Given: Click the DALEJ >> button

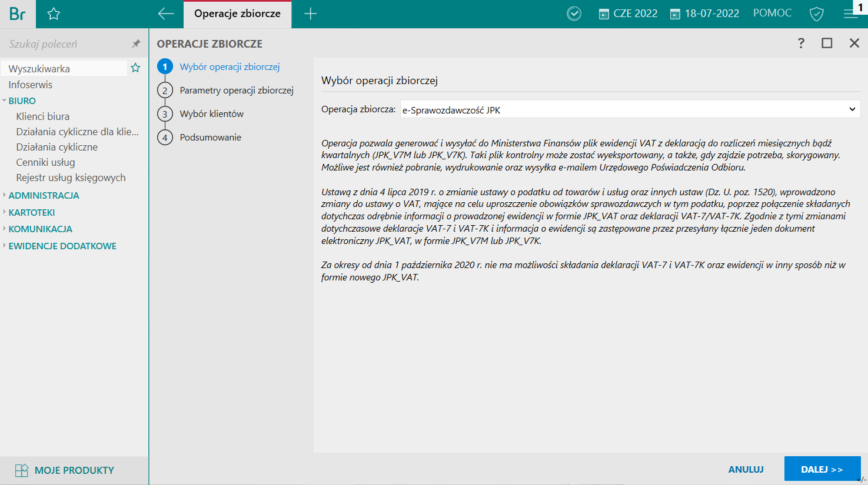Looking at the screenshot, I should 822,469.
